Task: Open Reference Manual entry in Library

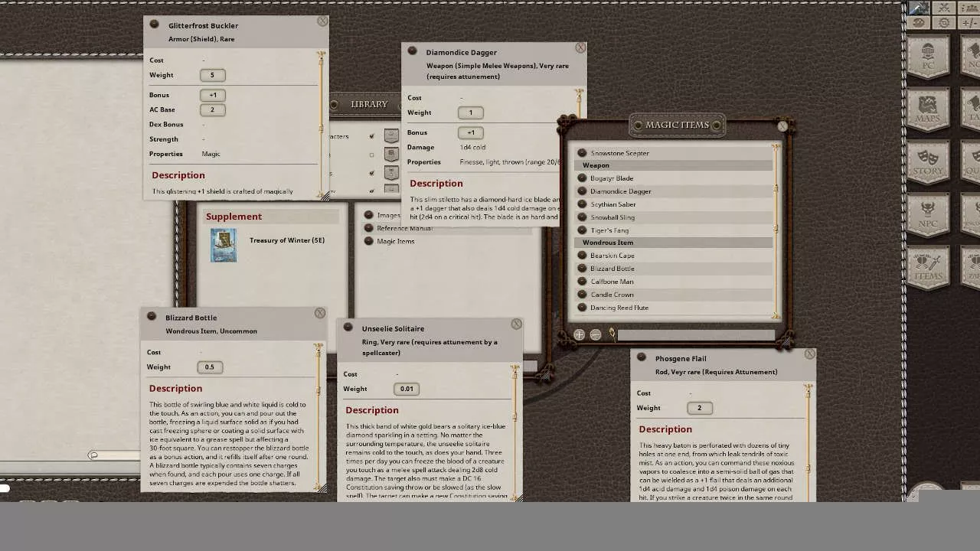Action: [x=404, y=228]
